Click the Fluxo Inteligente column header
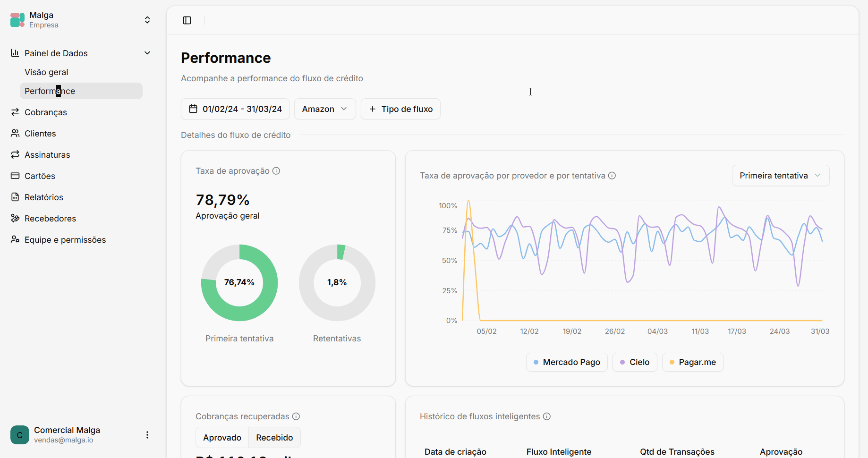Screen dimensions: 868x458 [x=559, y=452]
